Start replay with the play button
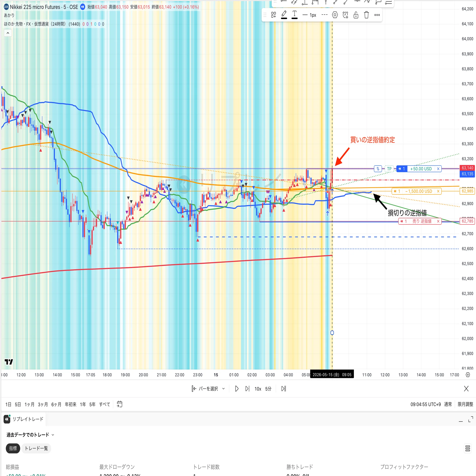This screenshot has width=476, height=476. 237,389
